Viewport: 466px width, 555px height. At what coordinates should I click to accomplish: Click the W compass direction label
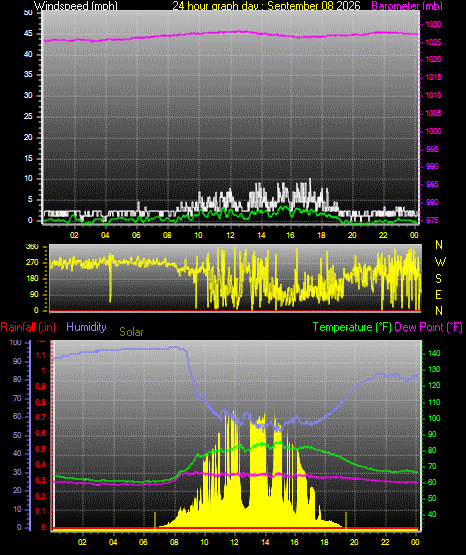click(440, 262)
